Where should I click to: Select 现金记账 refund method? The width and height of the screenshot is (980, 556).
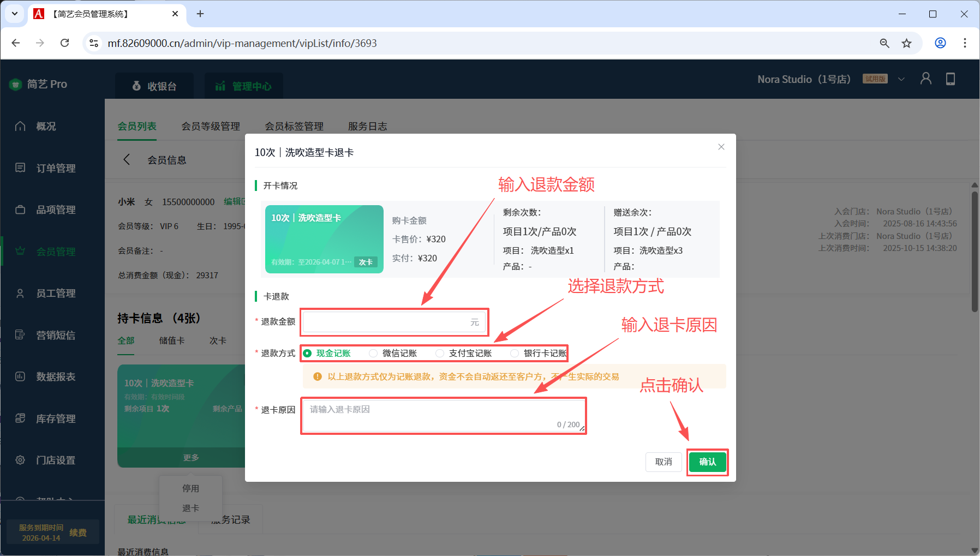tap(308, 354)
